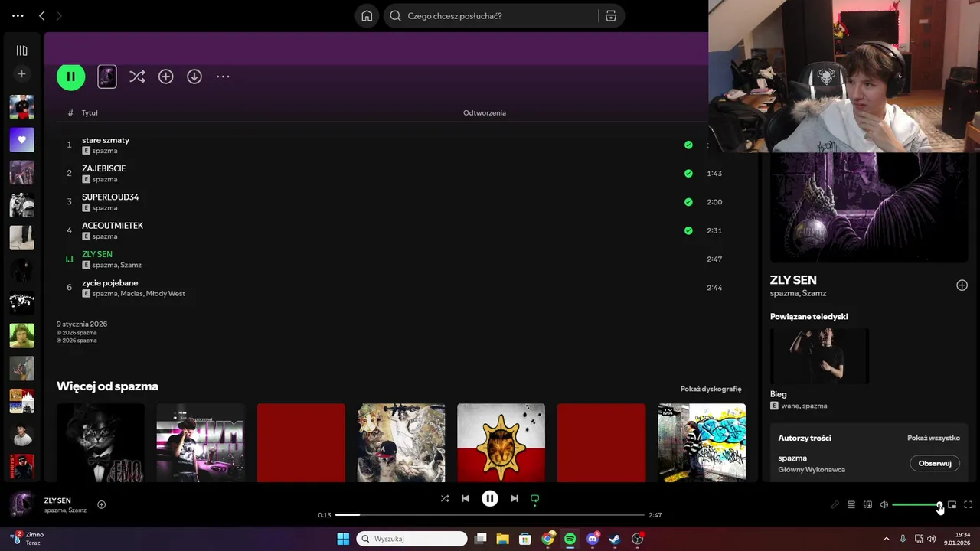The height and width of the screenshot is (551, 980).
Task: Expand Your Library sidebar icon
Action: (21, 51)
